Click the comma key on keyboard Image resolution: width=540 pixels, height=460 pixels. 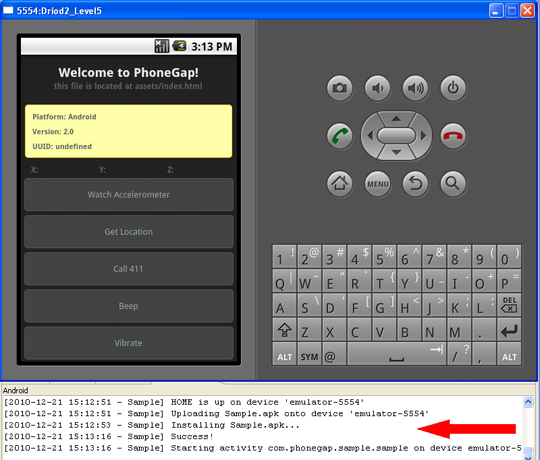click(484, 354)
